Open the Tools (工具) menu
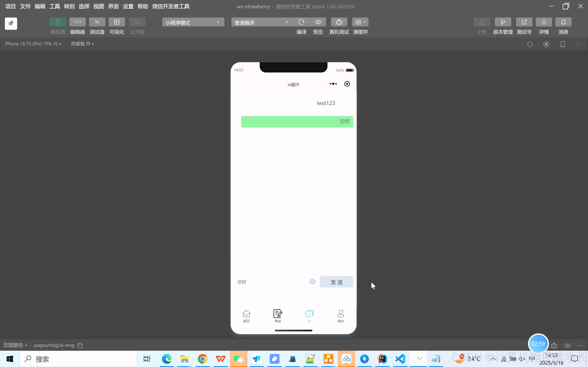The height and width of the screenshot is (367, 588). (x=55, y=7)
